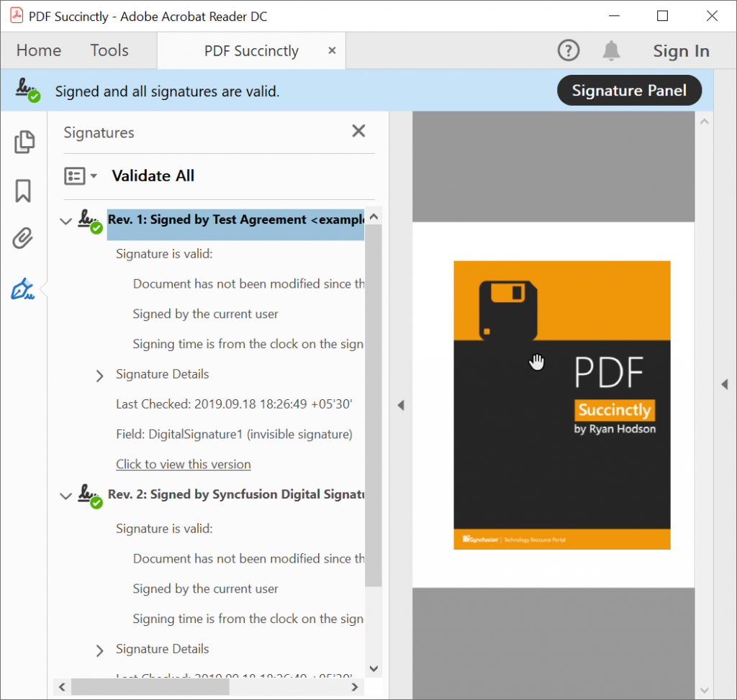
Task: Collapse the left navigation pane arrow
Action: (x=401, y=405)
